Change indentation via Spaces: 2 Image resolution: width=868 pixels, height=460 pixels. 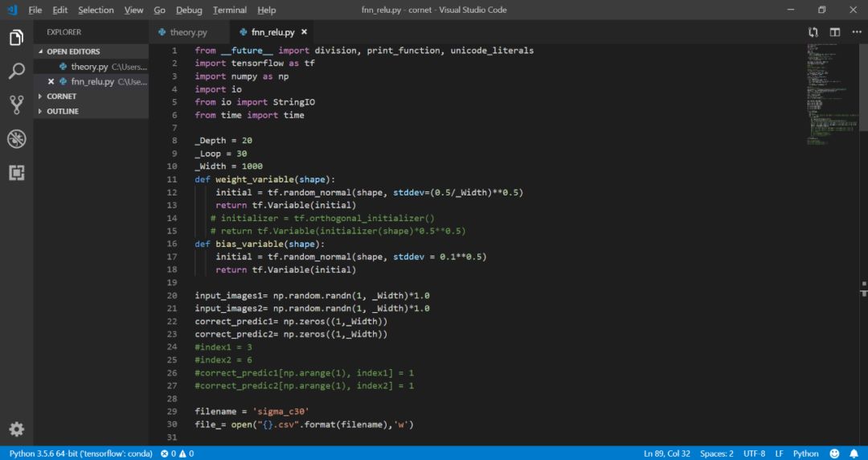[x=716, y=454]
